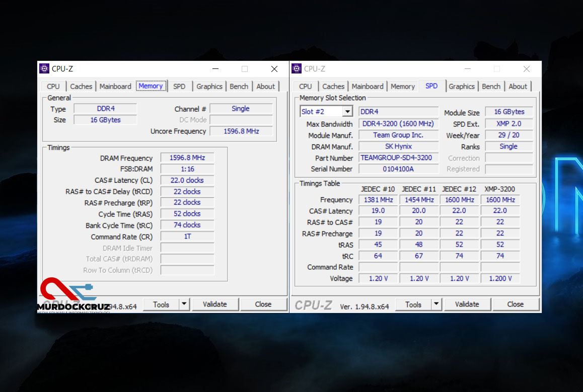583x392 pixels.
Task: Close right CPU-Z window with X
Action: (x=527, y=69)
